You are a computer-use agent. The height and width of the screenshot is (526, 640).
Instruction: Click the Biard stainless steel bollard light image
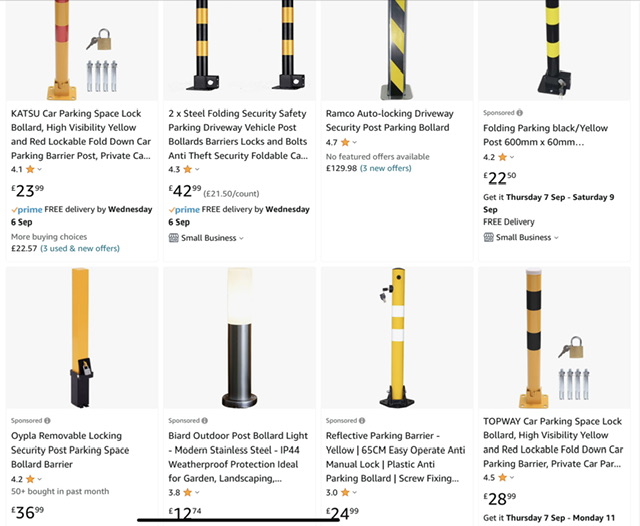pyautogui.click(x=238, y=337)
